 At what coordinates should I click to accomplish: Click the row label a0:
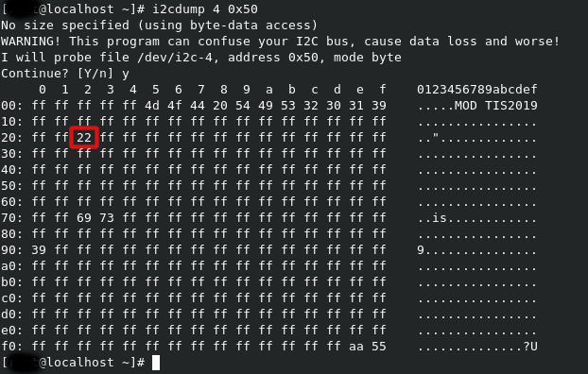[12, 266]
